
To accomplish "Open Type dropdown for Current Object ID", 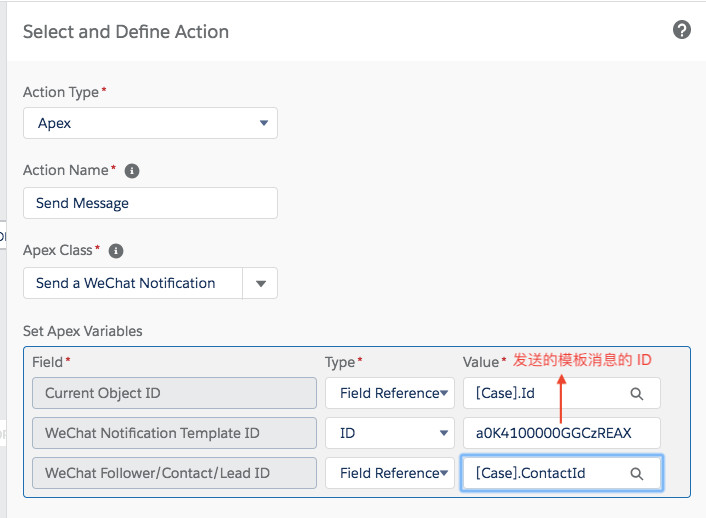I will [x=390, y=393].
